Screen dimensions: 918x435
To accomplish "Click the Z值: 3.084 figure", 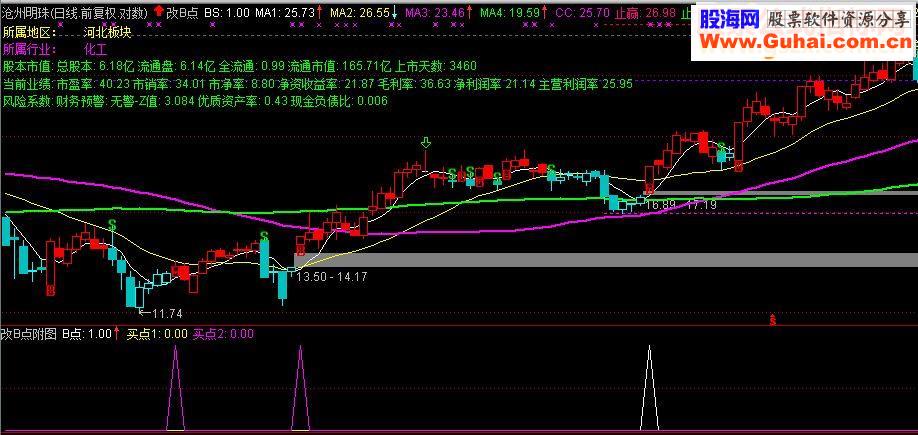I will click(x=169, y=101).
